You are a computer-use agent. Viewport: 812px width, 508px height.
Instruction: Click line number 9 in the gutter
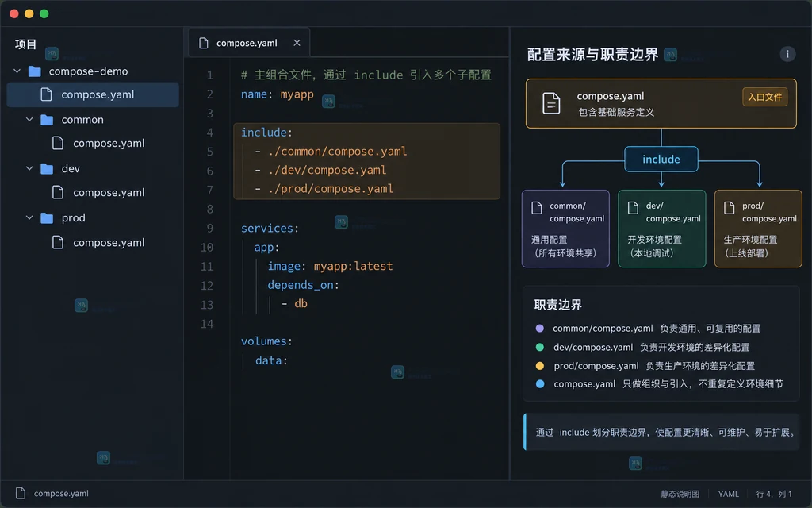pyautogui.click(x=209, y=228)
